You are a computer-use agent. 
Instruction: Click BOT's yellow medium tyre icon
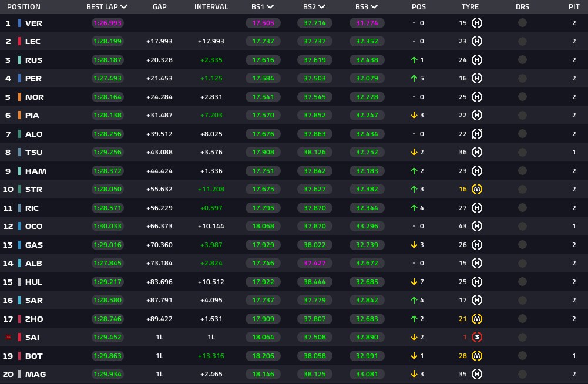476,356
